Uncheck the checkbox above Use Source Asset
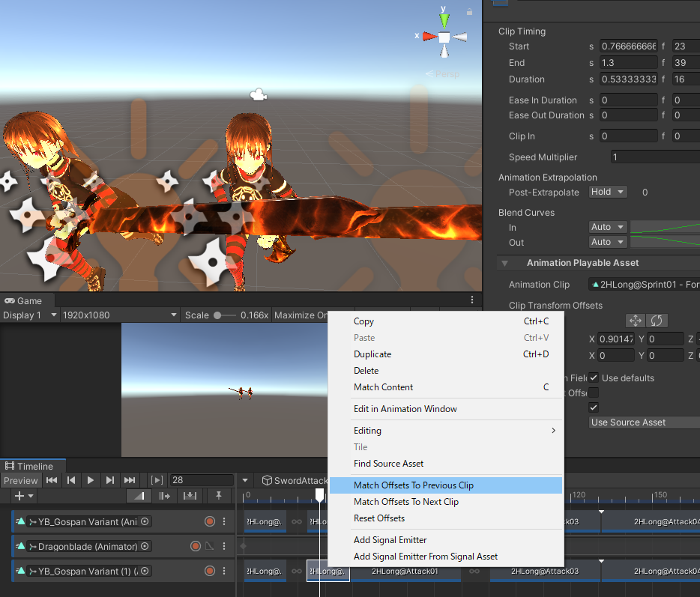The image size is (700, 597). (x=594, y=407)
